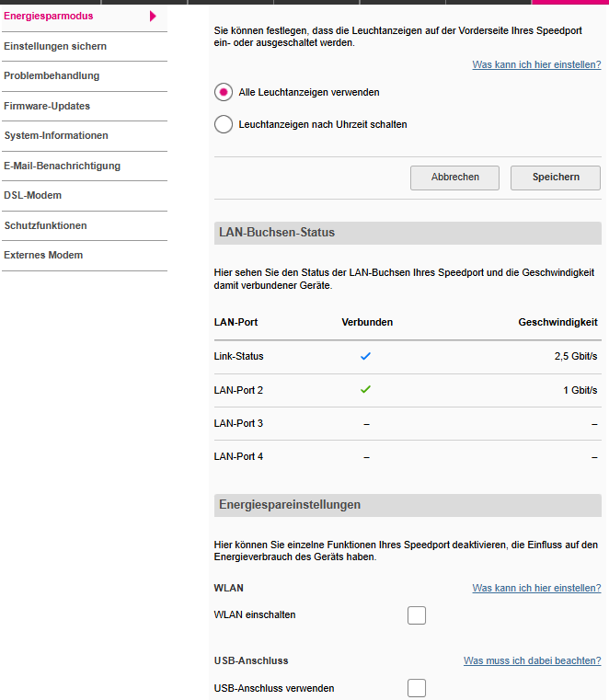Select Leuchtanzeigen nach Uhrzeit schalten option

(x=224, y=124)
